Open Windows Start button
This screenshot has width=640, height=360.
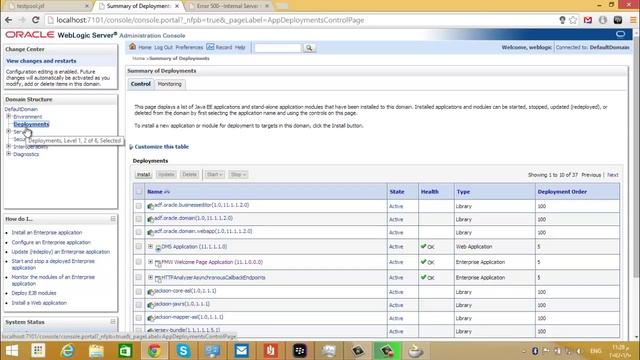[x=11, y=351]
